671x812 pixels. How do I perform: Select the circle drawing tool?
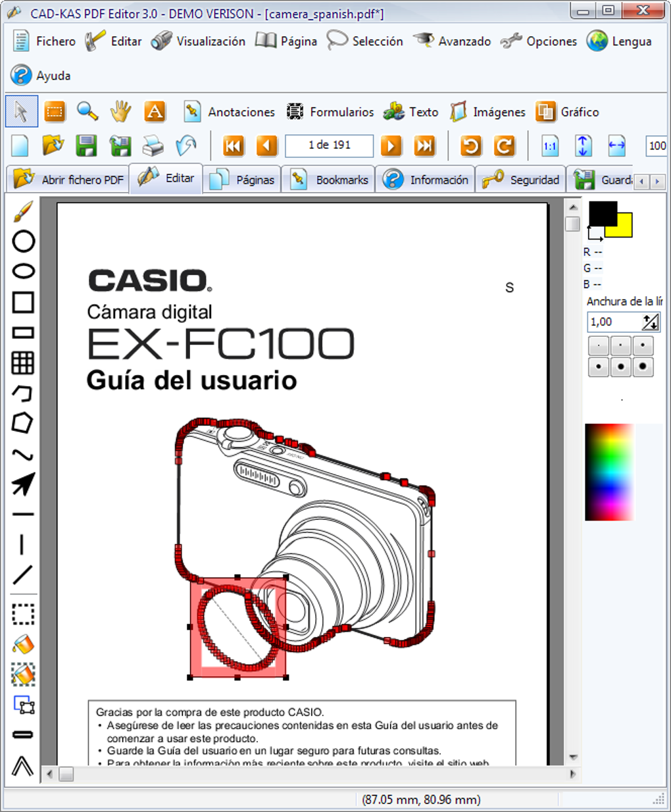pyautogui.click(x=24, y=241)
